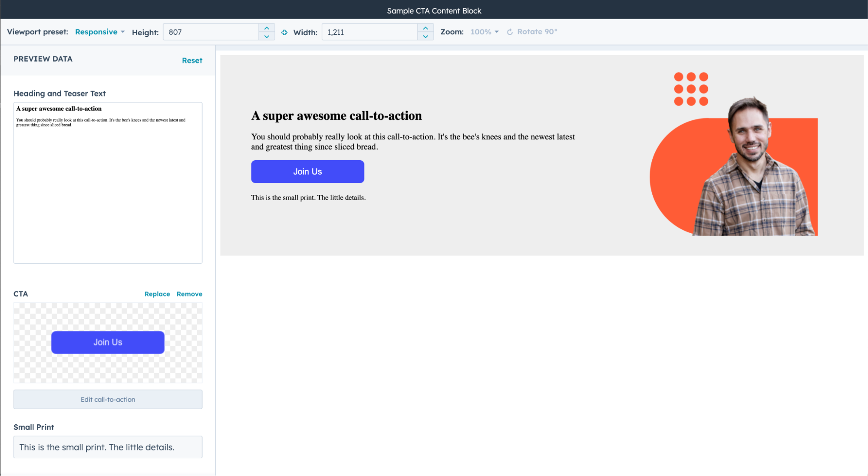Click the Join Us CTA thumbnail preview
868x476 pixels.
tap(108, 342)
